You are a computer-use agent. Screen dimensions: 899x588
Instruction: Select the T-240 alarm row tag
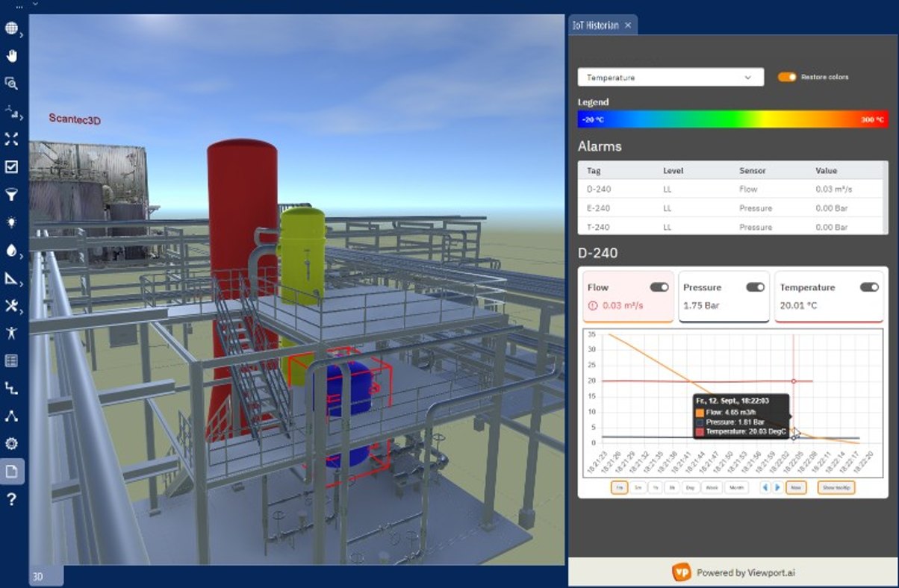[x=599, y=227]
